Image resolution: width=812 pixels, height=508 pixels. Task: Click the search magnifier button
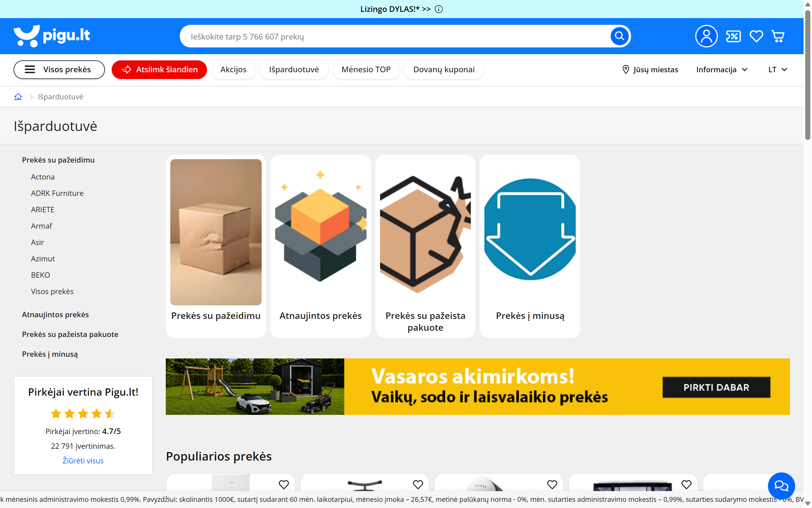click(x=619, y=36)
